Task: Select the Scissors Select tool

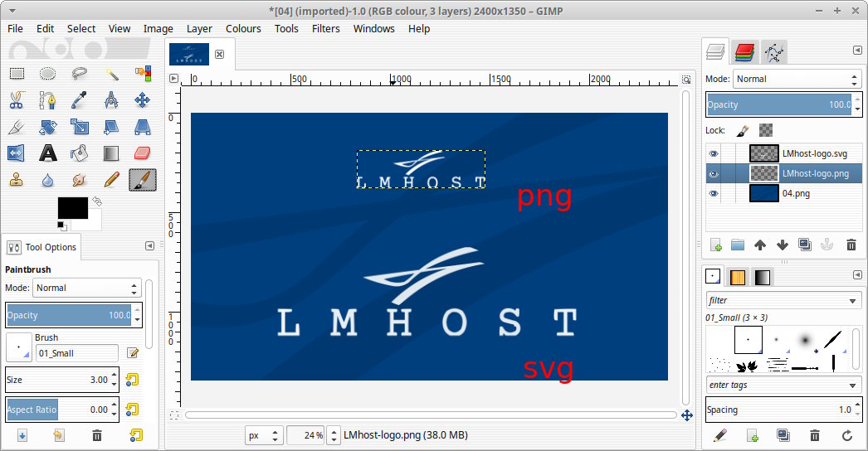Action: click(x=17, y=100)
